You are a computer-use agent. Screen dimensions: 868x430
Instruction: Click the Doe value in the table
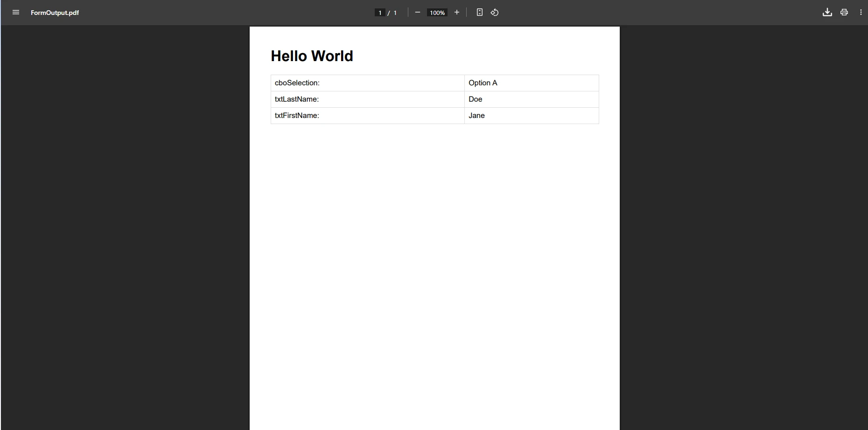(475, 99)
